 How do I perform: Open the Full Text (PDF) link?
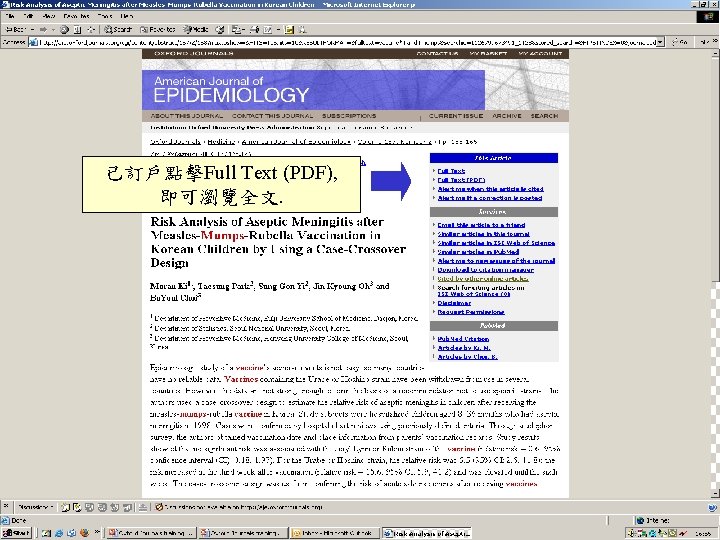click(x=461, y=180)
